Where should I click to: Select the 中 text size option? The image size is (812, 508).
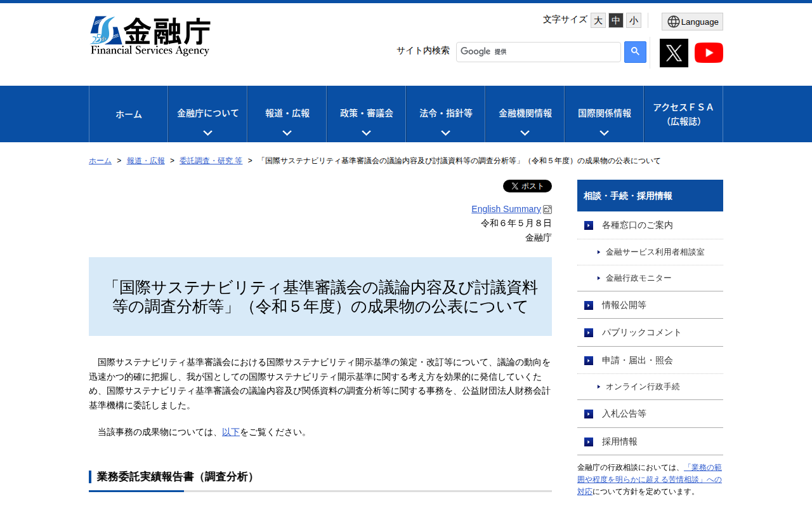615,20
